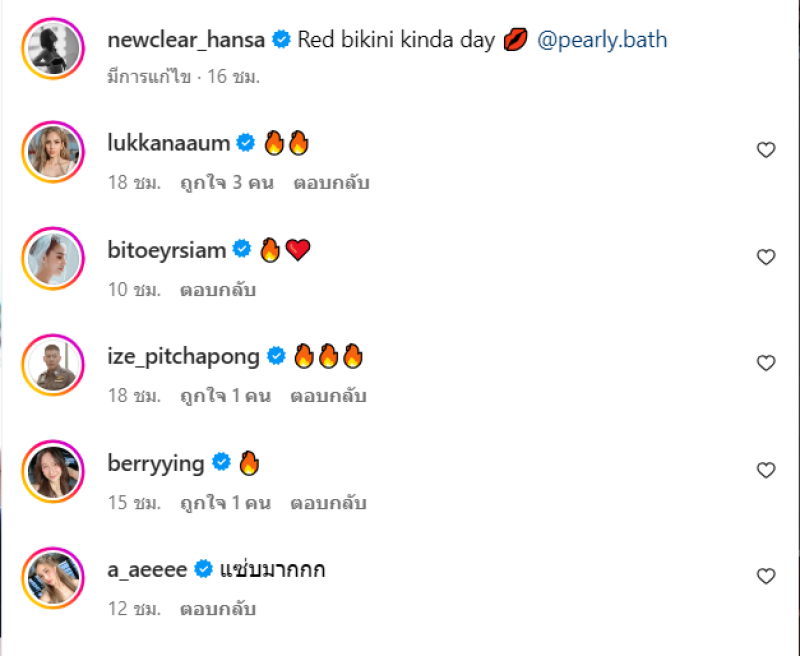The height and width of the screenshot is (656, 800).
Task: Like the comment by lukkanaaum
Action: [x=766, y=150]
